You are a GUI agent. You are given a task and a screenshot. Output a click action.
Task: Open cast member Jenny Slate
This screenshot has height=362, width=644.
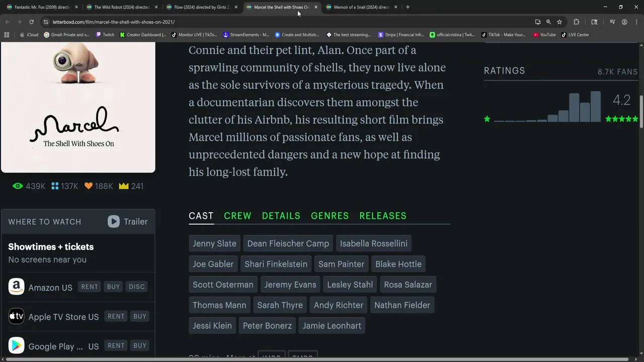tap(214, 243)
